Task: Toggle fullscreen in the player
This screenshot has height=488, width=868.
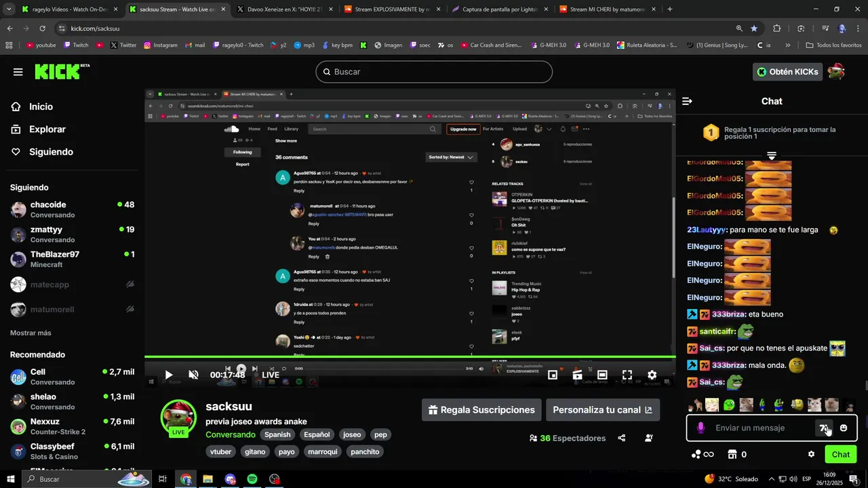Action: [627, 375]
